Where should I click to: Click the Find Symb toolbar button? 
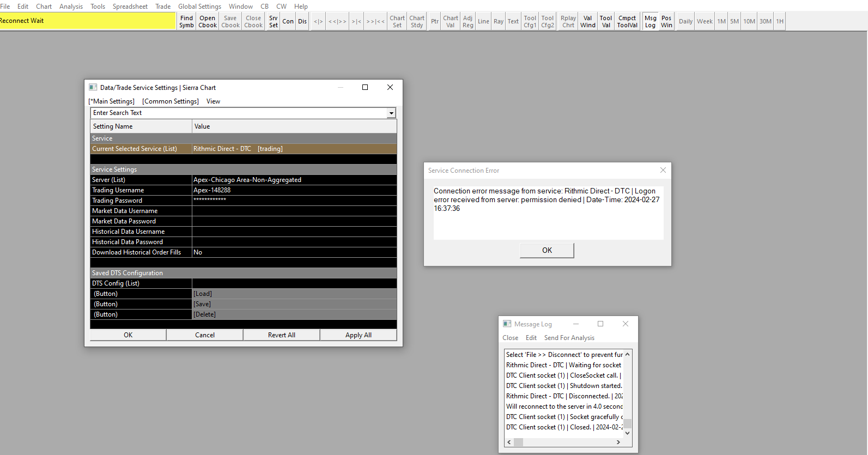pyautogui.click(x=186, y=21)
